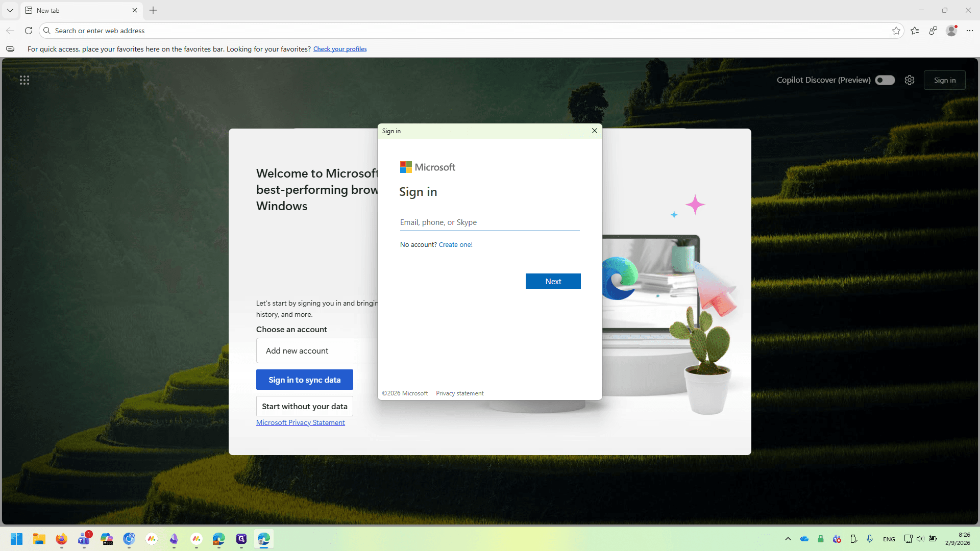980x551 pixels.
Task: Open OneDrive cloud tray icon
Action: point(804,539)
